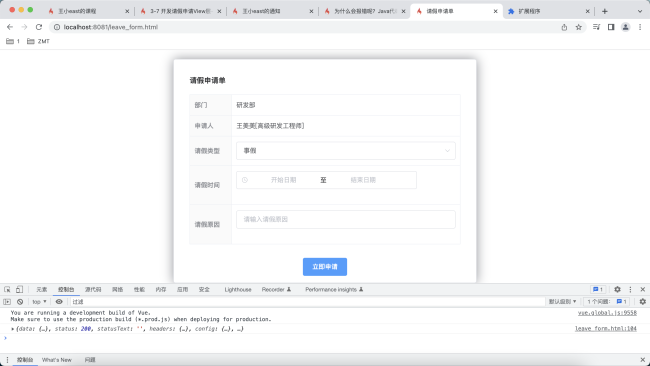Close the 请假申请单 browser tab
The width and height of the screenshot is (650, 366).
click(495, 11)
